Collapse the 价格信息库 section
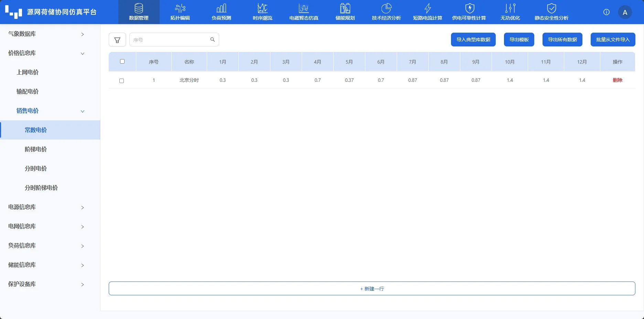The height and width of the screenshot is (319, 644). click(x=50, y=53)
